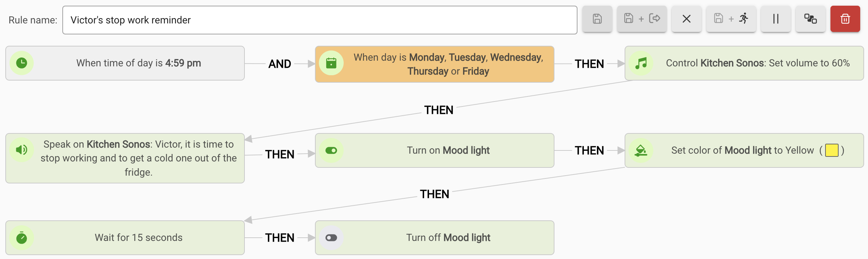Image resolution: width=868 pixels, height=259 pixels.
Task: Click the green toggle icon on Turn on Mood light
Action: click(331, 150)
